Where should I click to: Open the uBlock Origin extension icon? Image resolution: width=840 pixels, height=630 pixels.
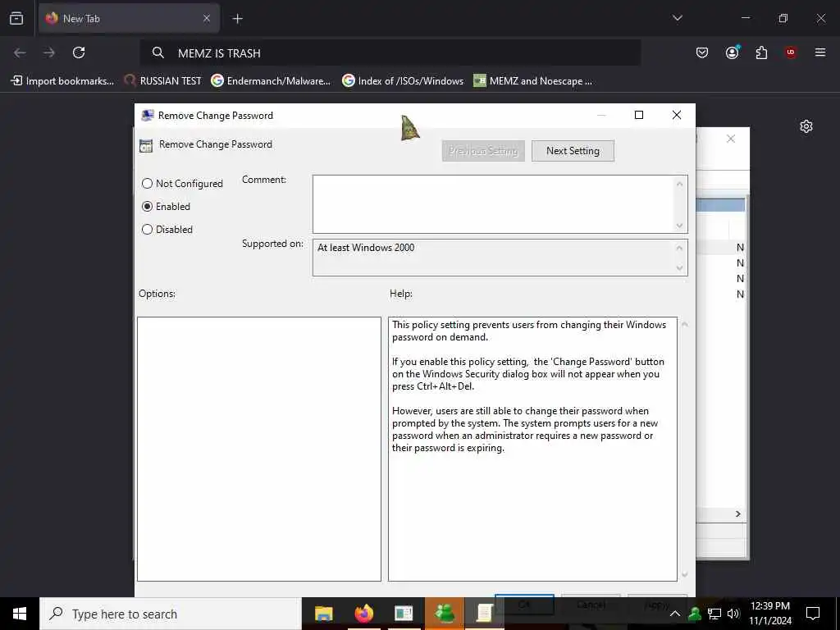coord(791,52)
